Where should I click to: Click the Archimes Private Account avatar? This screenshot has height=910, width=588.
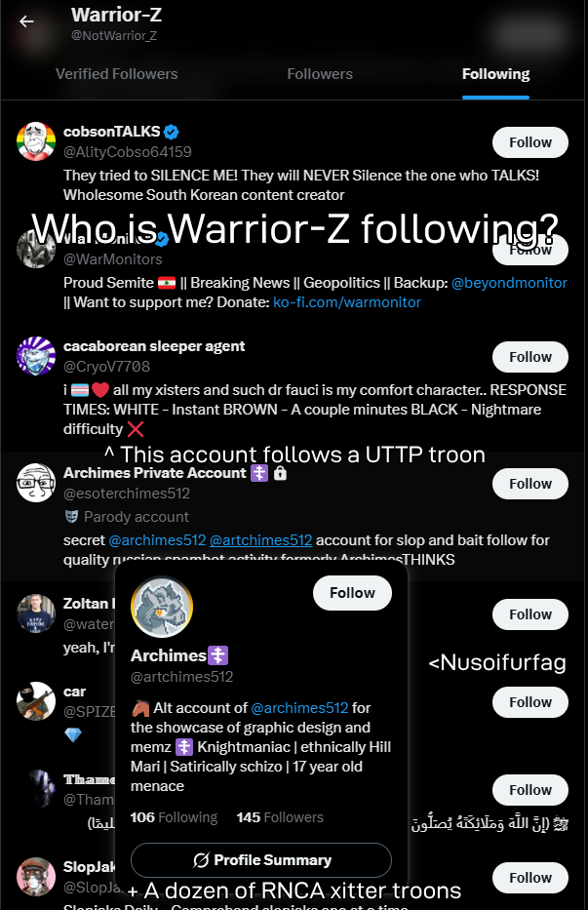point(36,482)
